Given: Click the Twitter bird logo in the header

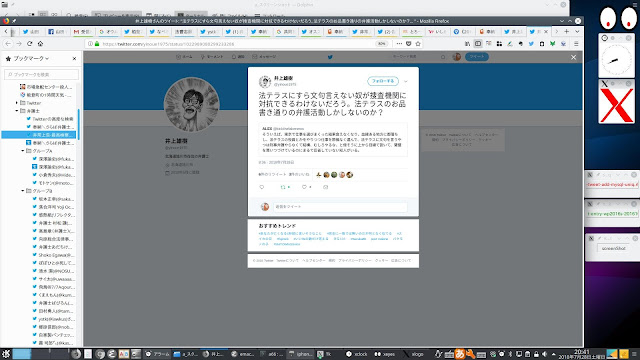Looking at the screenshot, I should [x=330, y=57].
